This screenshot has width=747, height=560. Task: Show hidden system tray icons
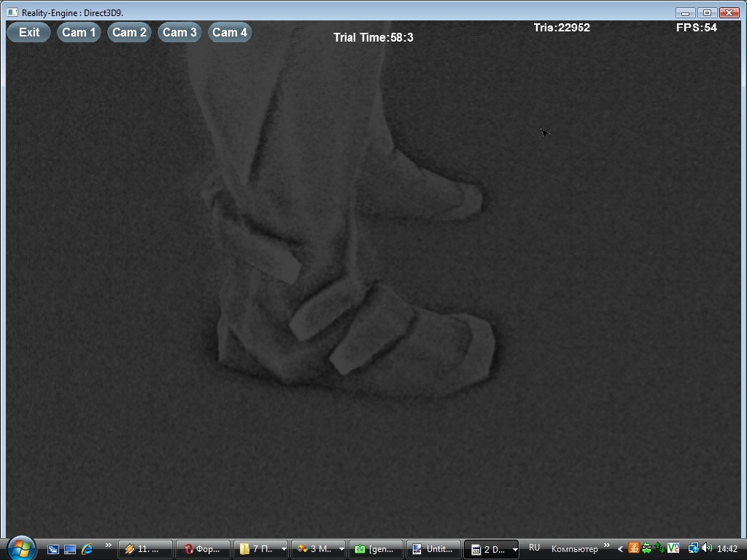click(x=620, y=549)
